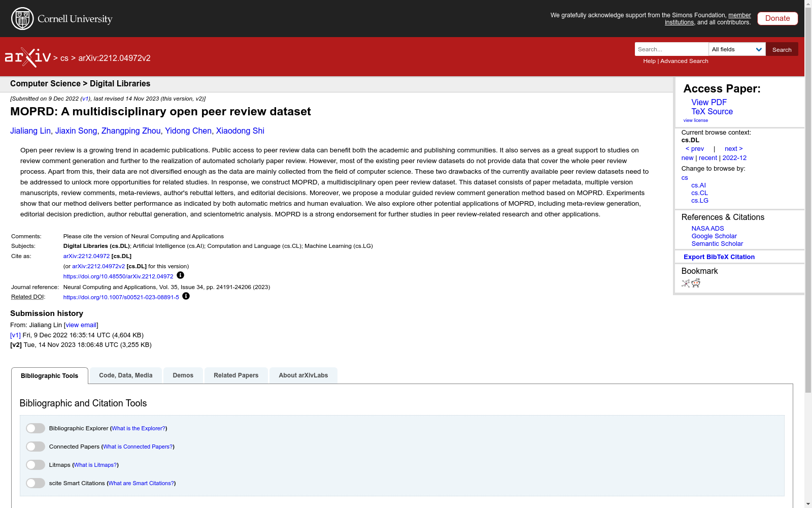The width and height of the screenshot is (812, 508).
Task: Click What is the Explorer? link
Action: pos(139,429)
